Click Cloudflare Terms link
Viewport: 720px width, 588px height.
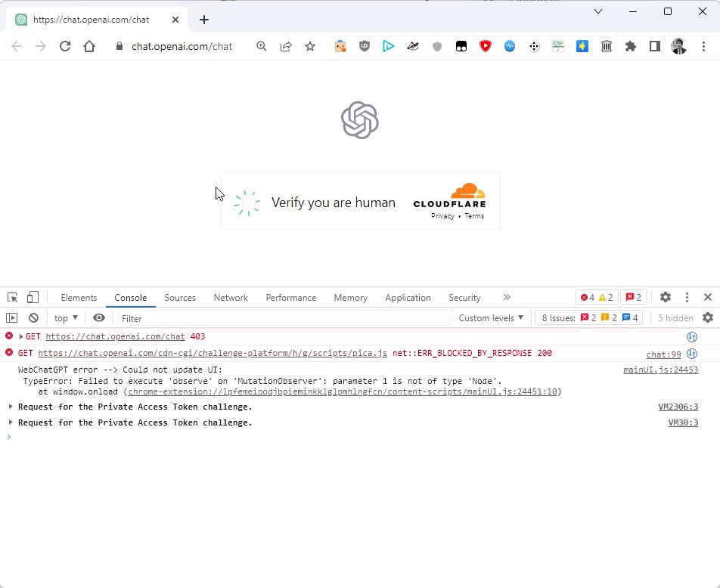474,216
